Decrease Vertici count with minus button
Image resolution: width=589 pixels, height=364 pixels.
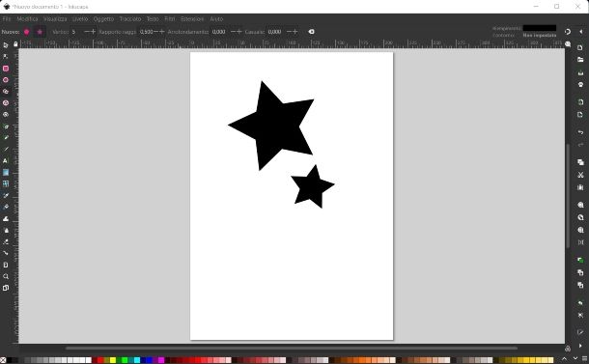pos(87,32)
